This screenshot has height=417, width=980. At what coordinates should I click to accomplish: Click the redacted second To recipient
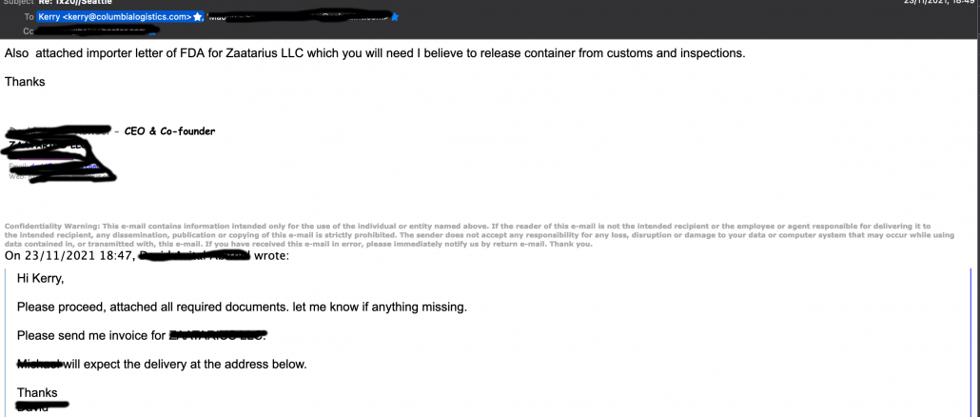(x=304, y=15)
